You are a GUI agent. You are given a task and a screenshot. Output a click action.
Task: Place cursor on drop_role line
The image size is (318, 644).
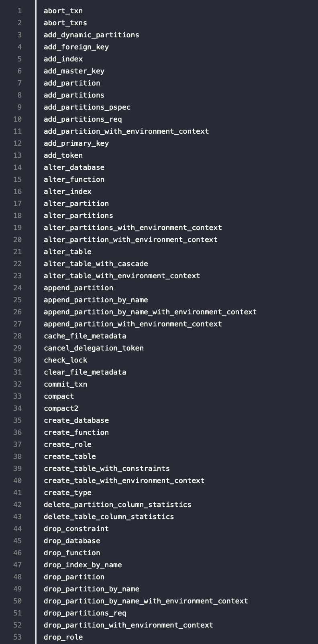[x=63, y=637]
